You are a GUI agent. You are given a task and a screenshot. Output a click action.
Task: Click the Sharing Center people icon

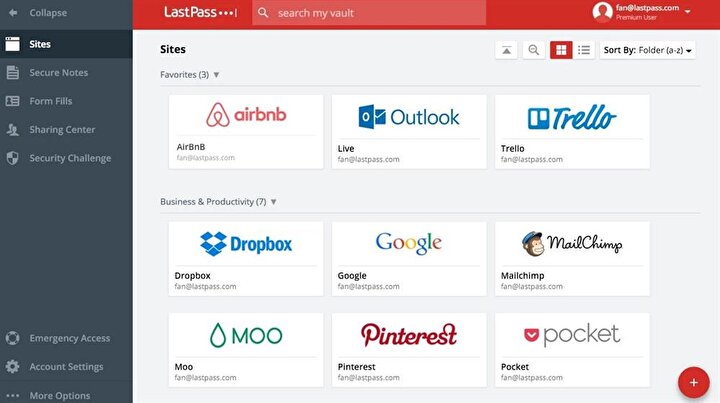pyautogui.click(x=12, y=130)
